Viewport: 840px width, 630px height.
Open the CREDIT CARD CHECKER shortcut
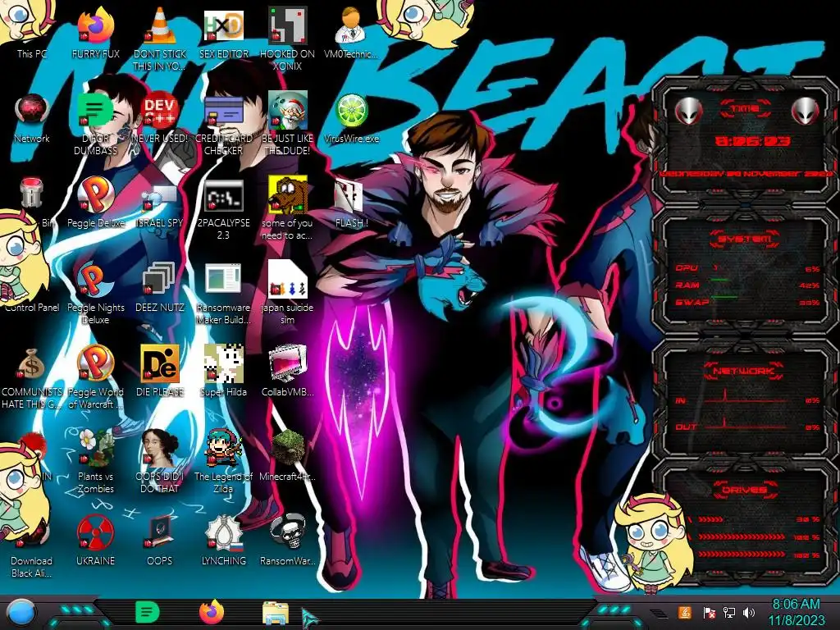coord(223,111)
